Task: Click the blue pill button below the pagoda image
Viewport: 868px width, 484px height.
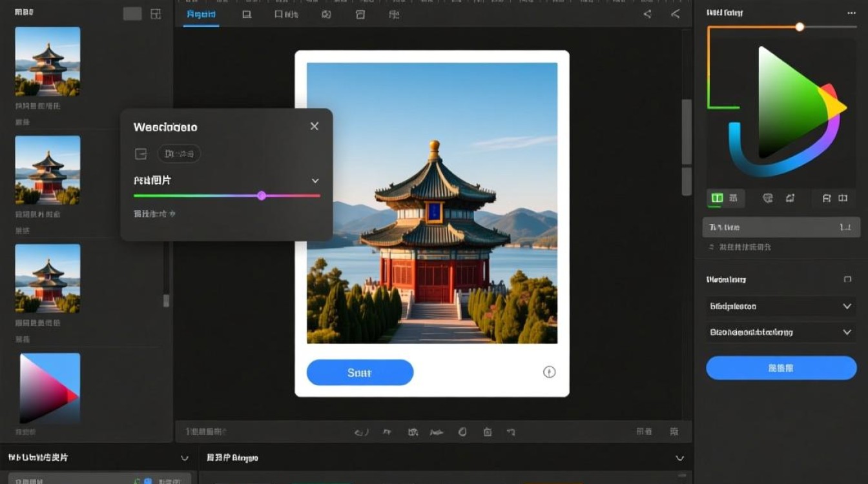Action: click(360, 372)
